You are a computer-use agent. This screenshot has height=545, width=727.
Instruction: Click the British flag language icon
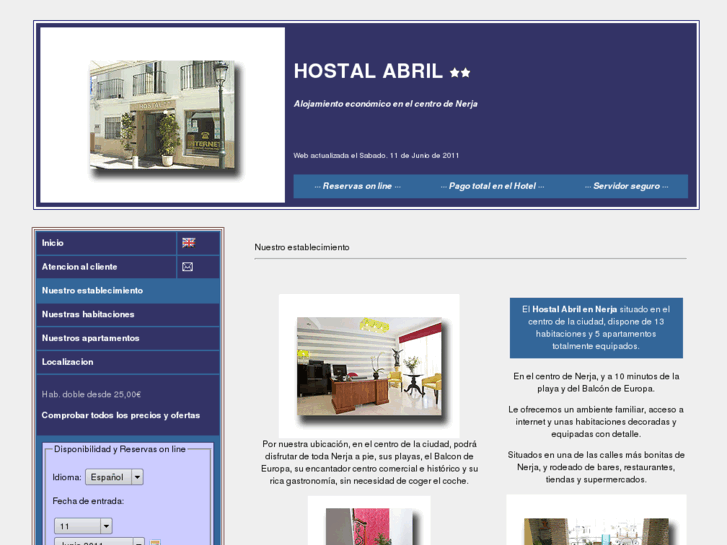pyautogui.click(x=189, y=243)
